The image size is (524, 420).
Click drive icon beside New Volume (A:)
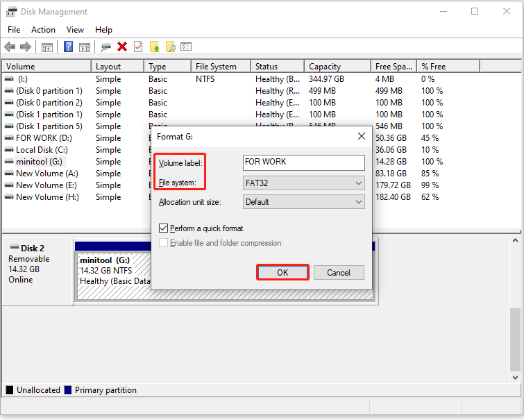(x=9, y=174)
